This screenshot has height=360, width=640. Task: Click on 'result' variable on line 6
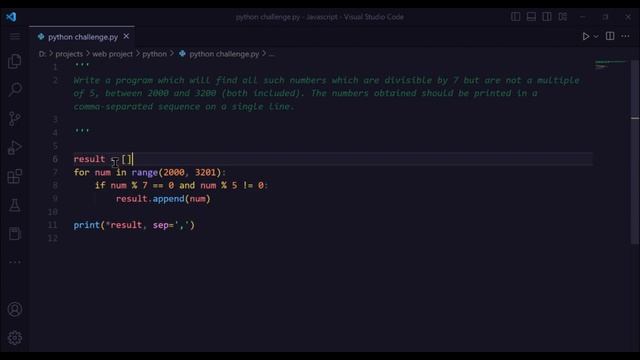89,159
